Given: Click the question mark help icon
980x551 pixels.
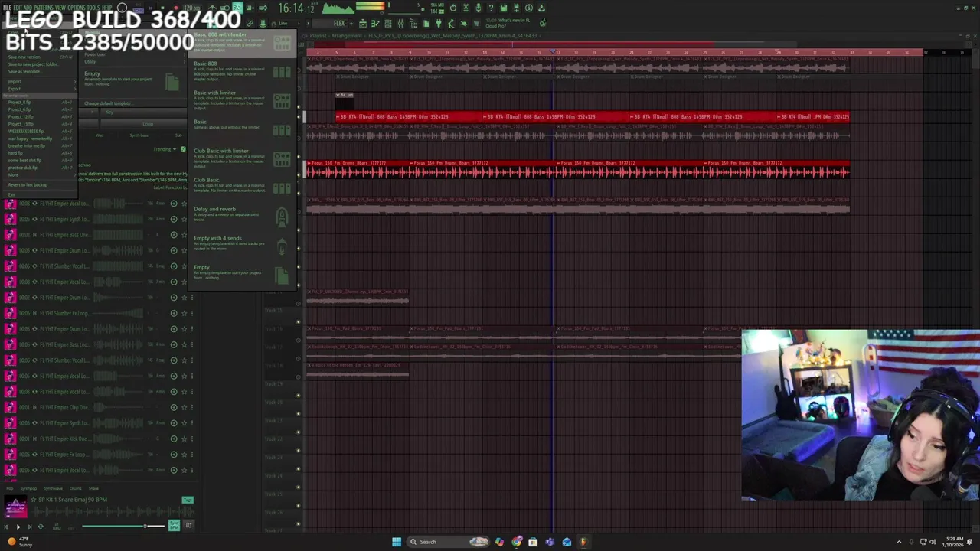Looking at the screenshot, I should (491, 8).
